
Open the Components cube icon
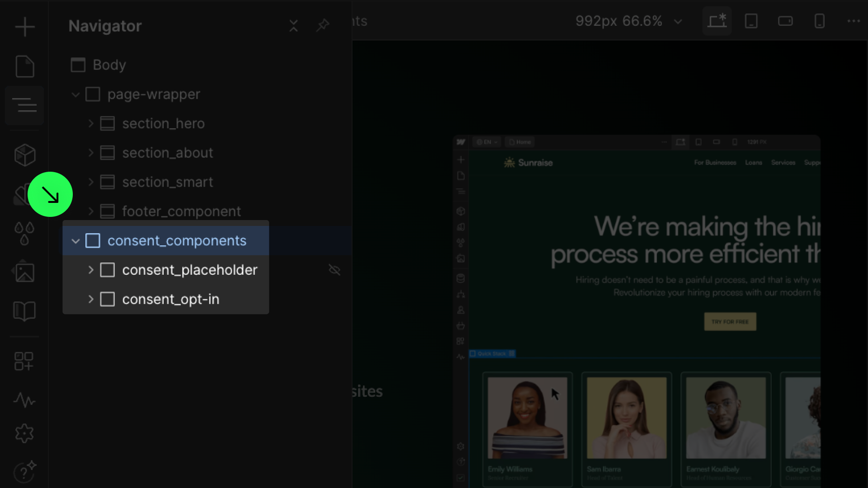[x=24, y=155]
